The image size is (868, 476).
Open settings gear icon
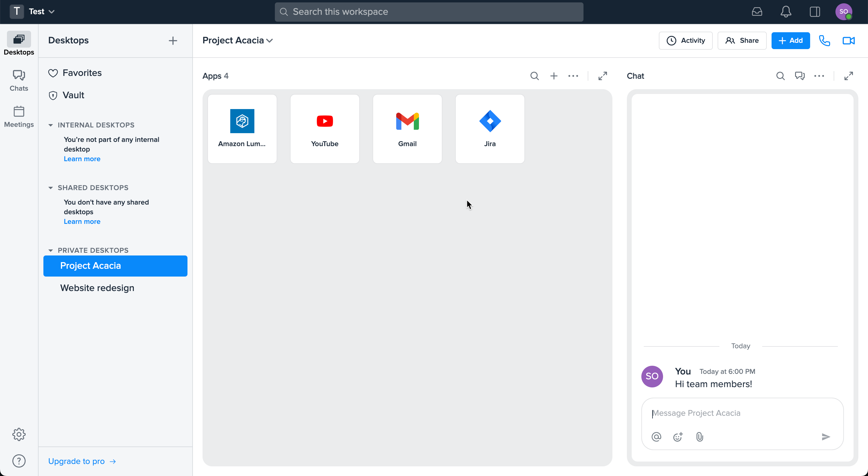click(19, 434)
